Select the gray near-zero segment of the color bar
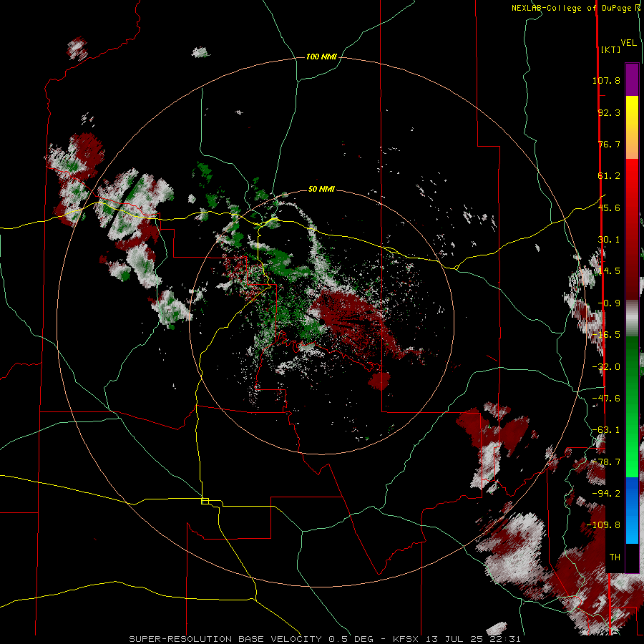644x644 pixels. pyautogui.click(x=632, y=318)
